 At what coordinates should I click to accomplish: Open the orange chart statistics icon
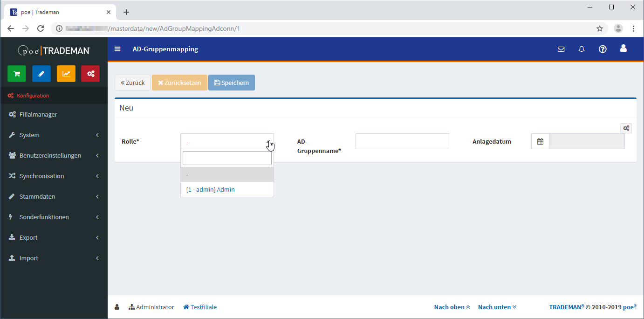[x=66, y=74]
